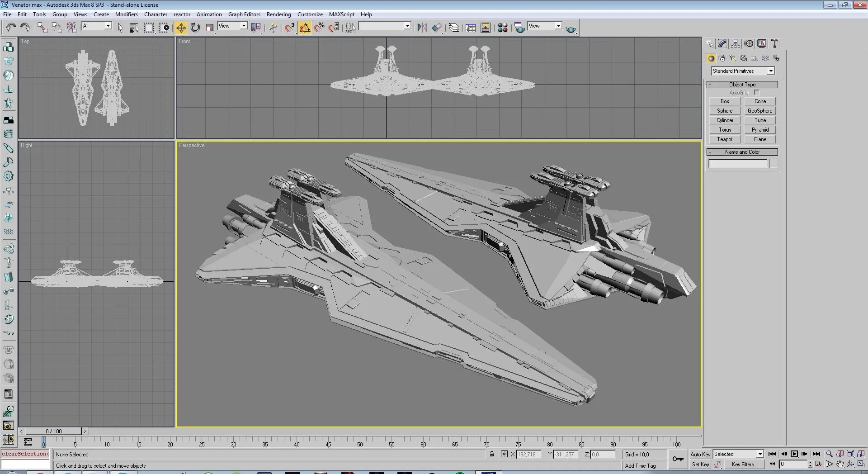This screenshot has width=868, height=474.
Task: Open the Curve Editor from the toolbar
Action: coord(471,28)
